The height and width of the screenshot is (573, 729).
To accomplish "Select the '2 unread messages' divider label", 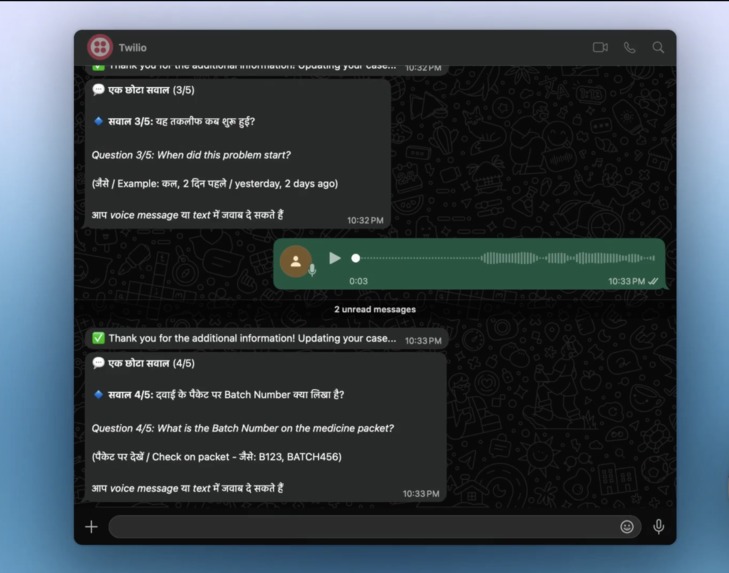I will [x=375, y=309].
